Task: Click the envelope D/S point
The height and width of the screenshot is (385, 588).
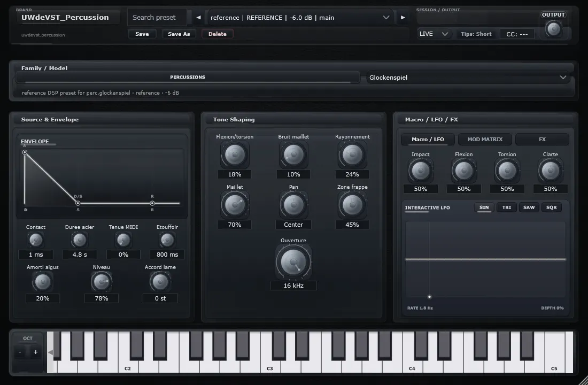Action: (78, 203)
